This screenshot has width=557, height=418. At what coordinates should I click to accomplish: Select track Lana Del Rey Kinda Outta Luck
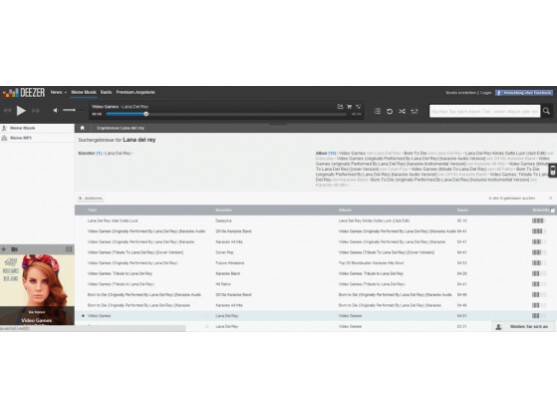[113, 221]
